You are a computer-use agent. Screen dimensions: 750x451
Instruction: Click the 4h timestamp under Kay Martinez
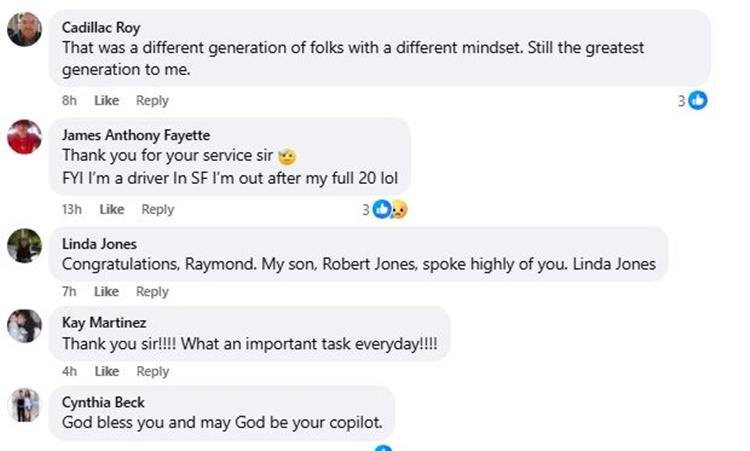click(x=69, y=371)
